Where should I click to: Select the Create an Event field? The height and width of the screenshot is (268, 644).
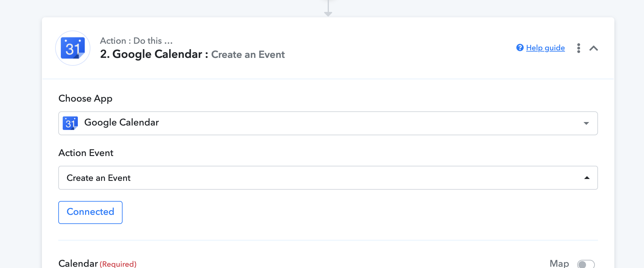[x=328, y=178]
